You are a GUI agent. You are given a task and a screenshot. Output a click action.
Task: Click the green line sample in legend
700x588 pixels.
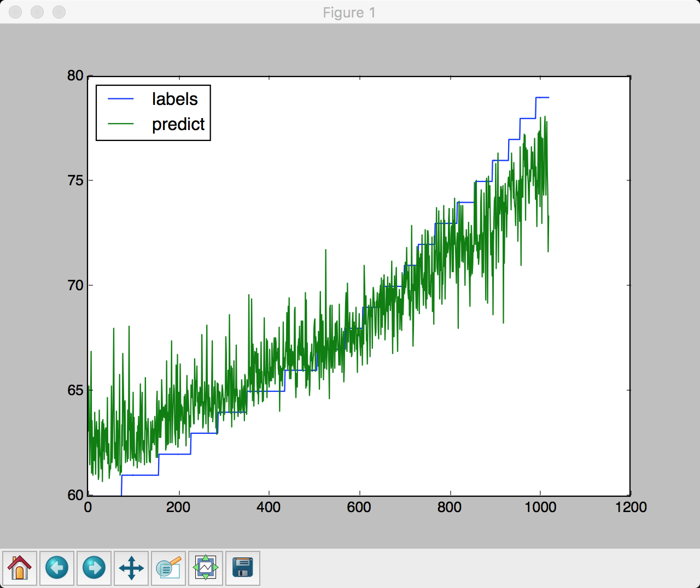[x=121, y=124]
